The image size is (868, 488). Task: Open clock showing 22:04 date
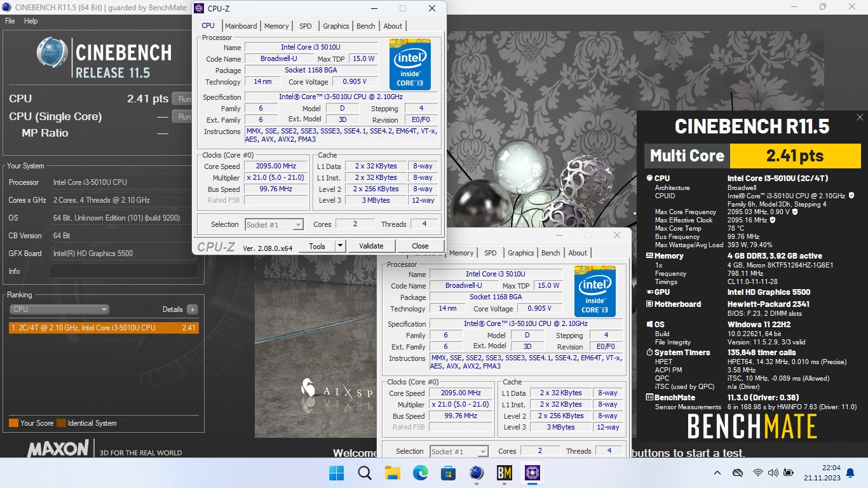click(x=822, y=473)
